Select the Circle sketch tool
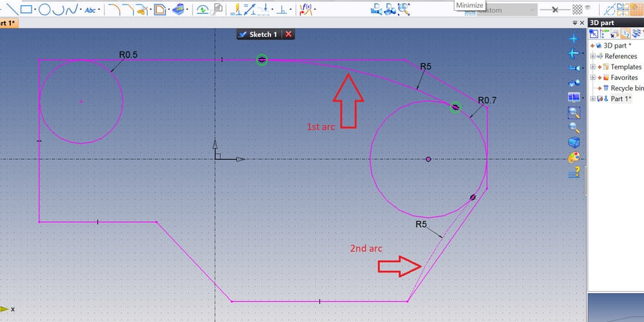The image size is (644, 322). [x=44, y=10]
